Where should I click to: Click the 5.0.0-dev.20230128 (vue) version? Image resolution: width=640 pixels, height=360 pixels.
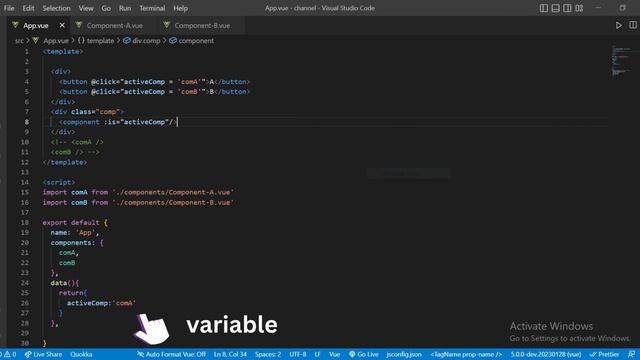point(546,354)
